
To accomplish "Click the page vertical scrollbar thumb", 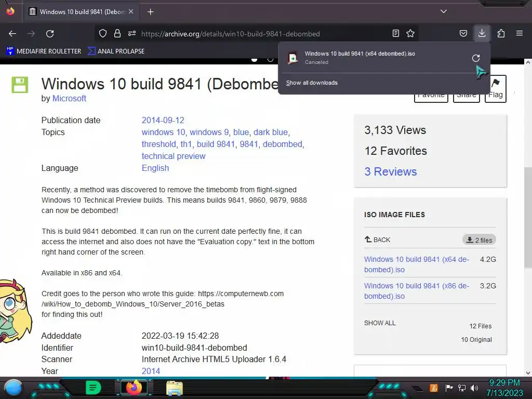I will point(528,217).
